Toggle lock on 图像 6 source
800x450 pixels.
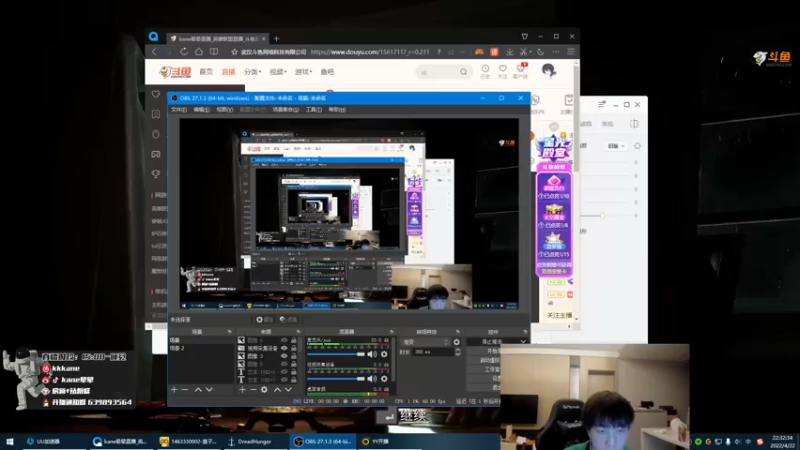293,340
